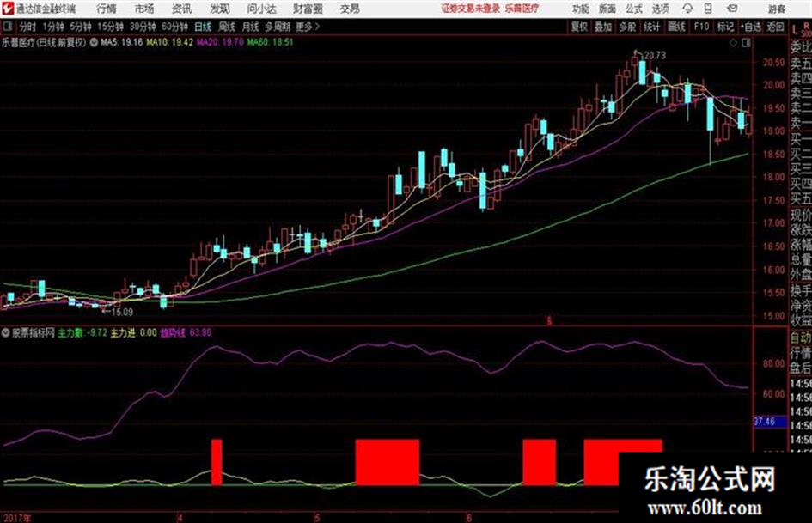
Task: Expand the 股票指标网 sub-indicator dropdown arrow
Action: click(6, 333)
